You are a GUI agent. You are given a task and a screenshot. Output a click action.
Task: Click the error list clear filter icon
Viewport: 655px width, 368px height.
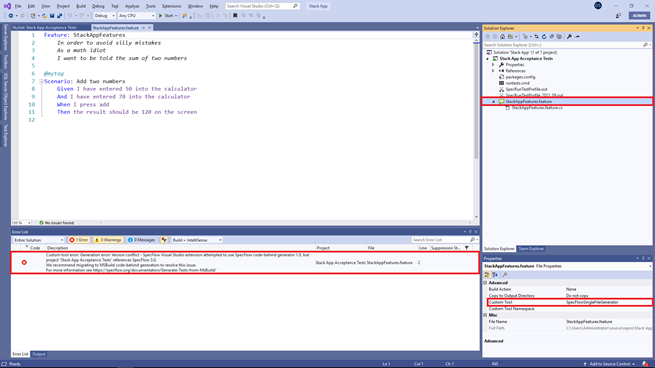164,240
